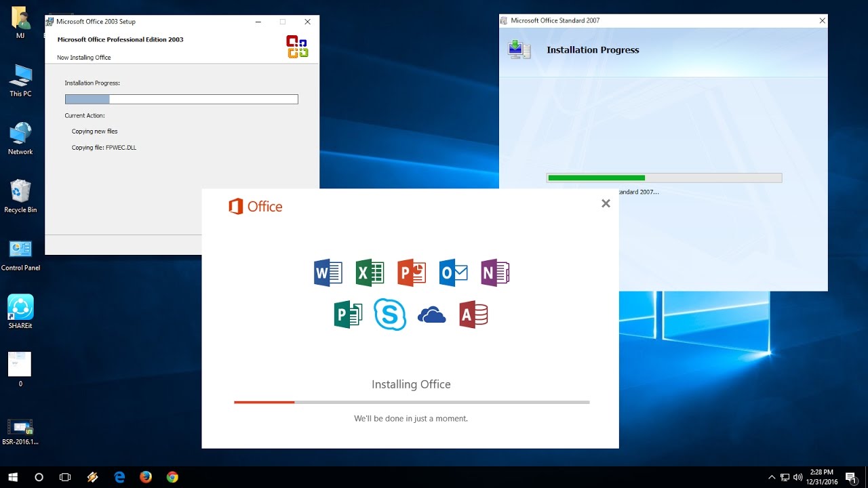Launch Firefox from the taskbar
The image size is (868, 488).
pos(146,477)
